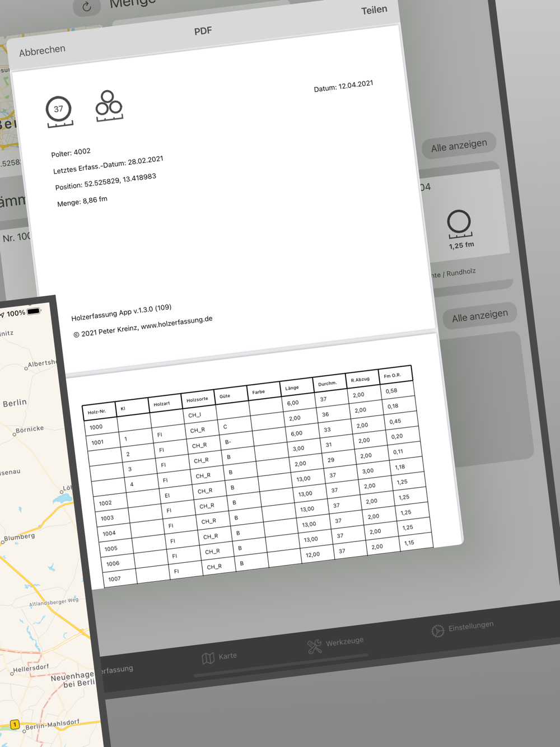This screenshot has width=560, height=747.
Task: Click the yellow road shield numbered 1
Action: [15, 725]
